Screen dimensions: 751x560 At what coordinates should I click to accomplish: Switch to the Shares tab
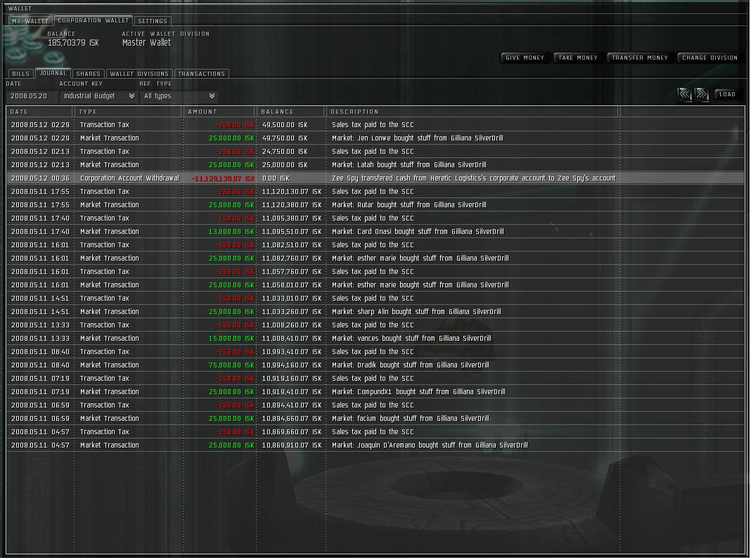pos(88,74)
